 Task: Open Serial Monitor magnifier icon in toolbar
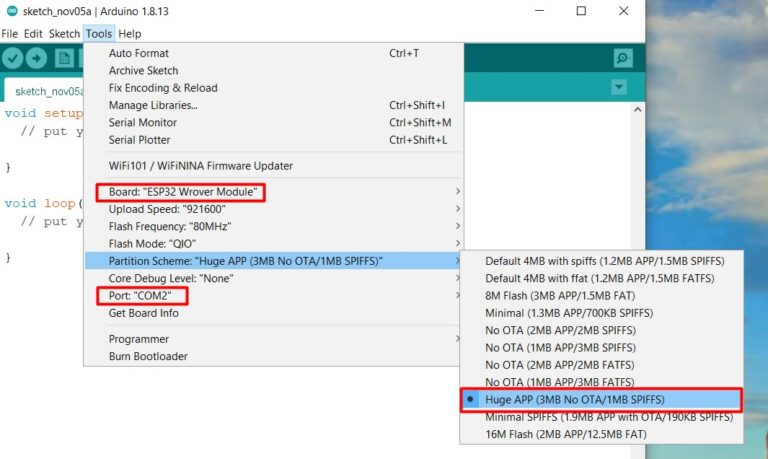pos(623,58)
